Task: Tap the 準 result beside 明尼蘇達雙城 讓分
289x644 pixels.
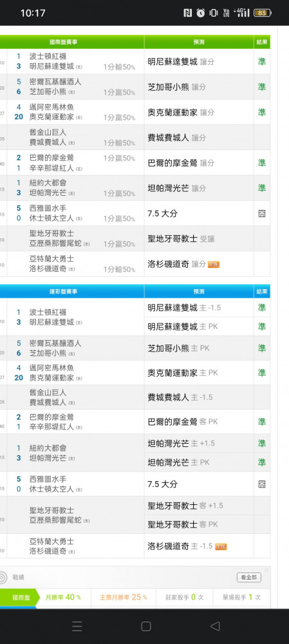Action: point(262,62)
